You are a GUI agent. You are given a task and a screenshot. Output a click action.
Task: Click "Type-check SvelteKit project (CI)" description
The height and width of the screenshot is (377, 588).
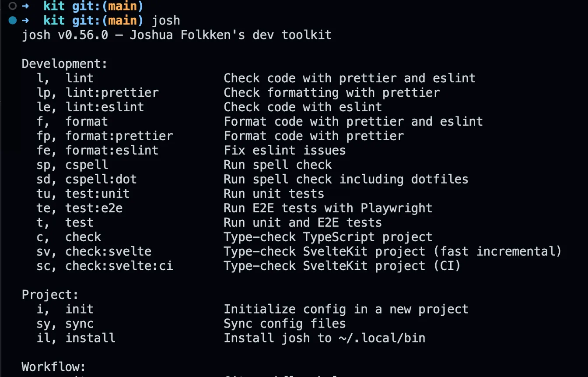tap(342, 266)
